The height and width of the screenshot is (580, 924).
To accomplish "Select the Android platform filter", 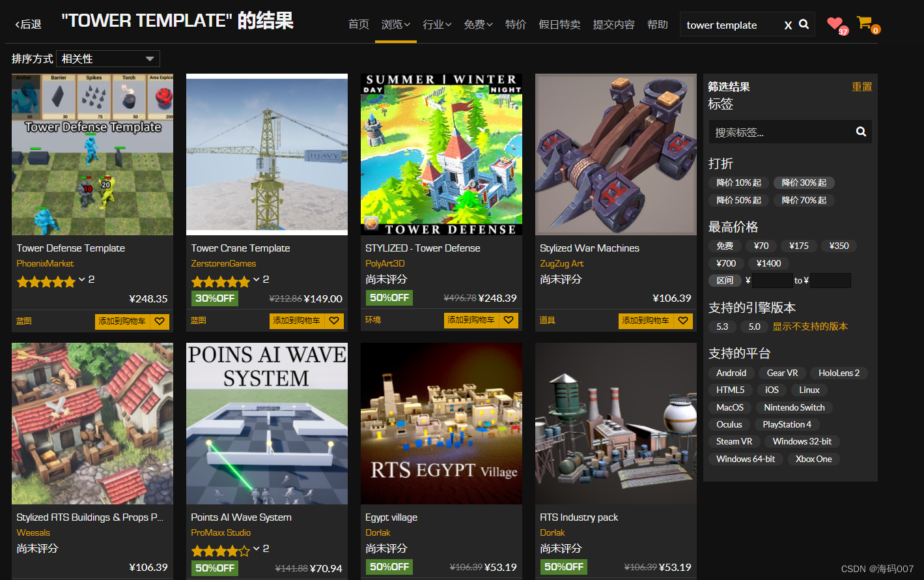I will (x=731, y=373).
